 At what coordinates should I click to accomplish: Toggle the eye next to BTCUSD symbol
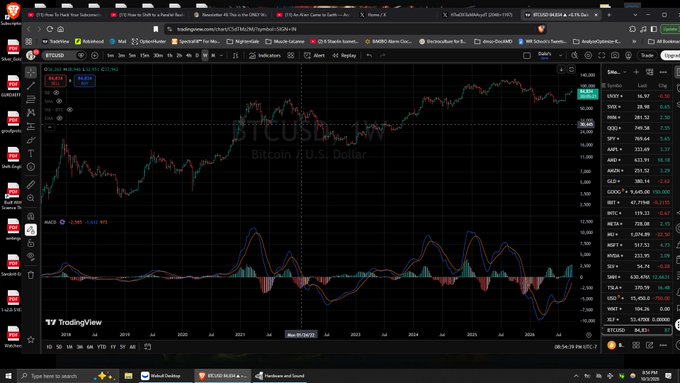pos(81,56)
